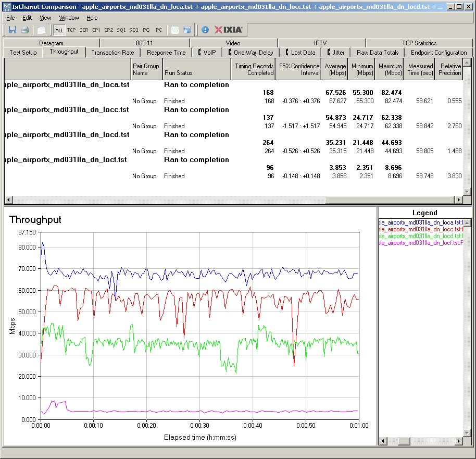Click the Run Status column header
The height and width of the screenshot is (459, 476).
click(197, 69)
